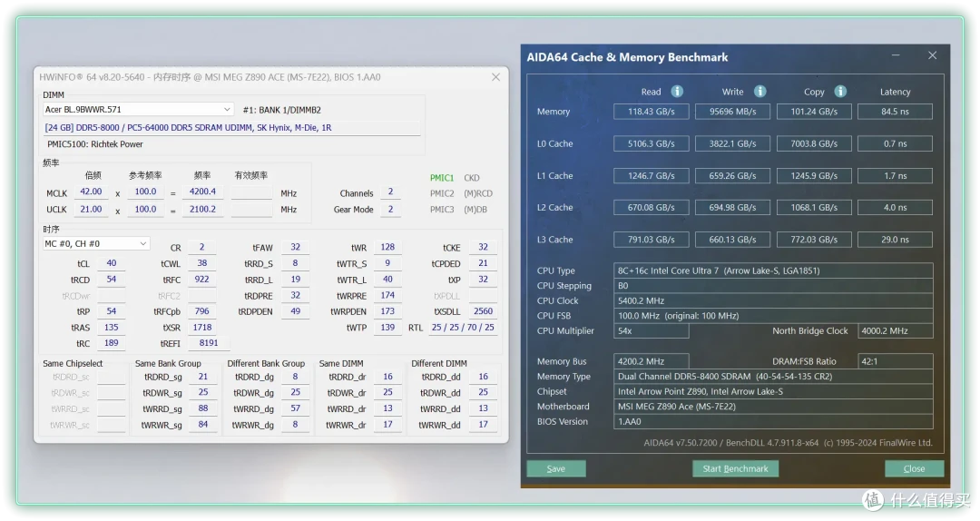Open the DIMM module dropdown Acer BL.9BWWR.571
Image resolution: width=980 pixels, height=521 pixels.
click(138, 110)
